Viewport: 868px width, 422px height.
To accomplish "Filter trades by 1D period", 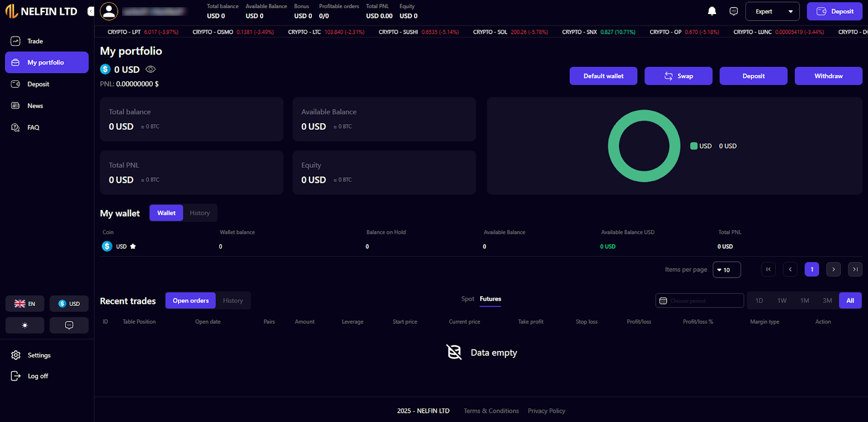I will pos(759,300).
